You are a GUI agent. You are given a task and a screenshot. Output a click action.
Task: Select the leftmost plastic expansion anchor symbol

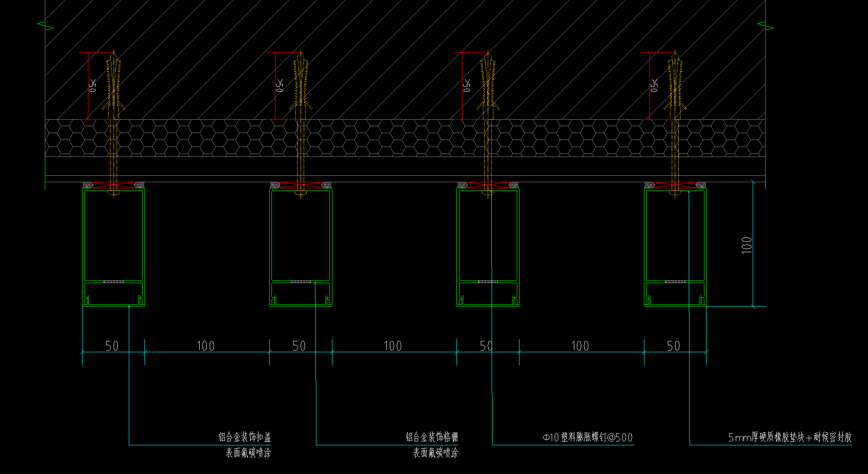[x=114, y=83]
